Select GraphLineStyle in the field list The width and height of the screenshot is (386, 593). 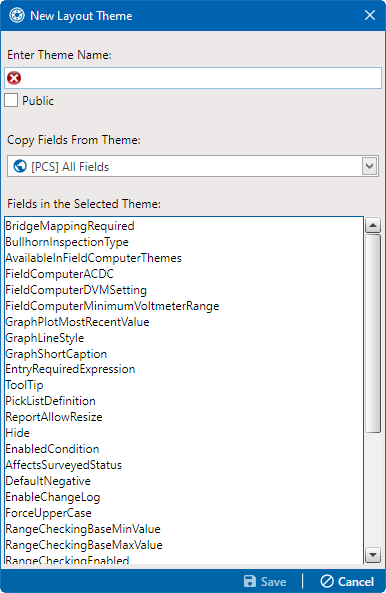tap(45, 338)
